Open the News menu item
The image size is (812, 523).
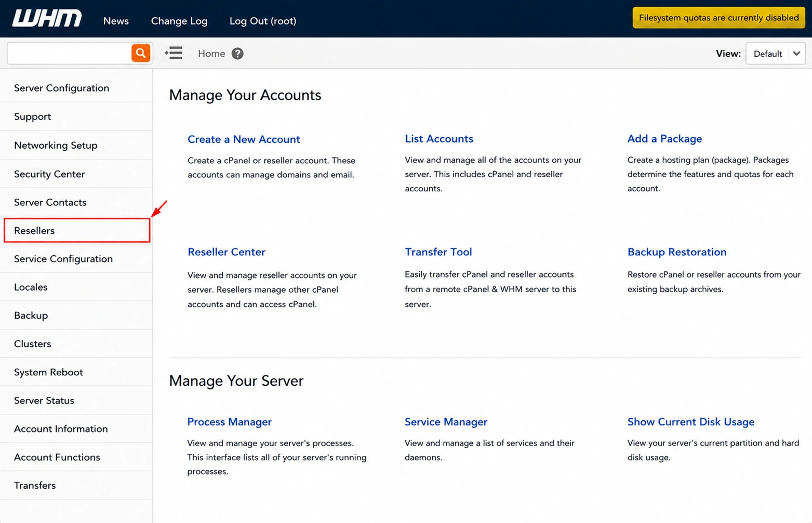pos(116,21)
